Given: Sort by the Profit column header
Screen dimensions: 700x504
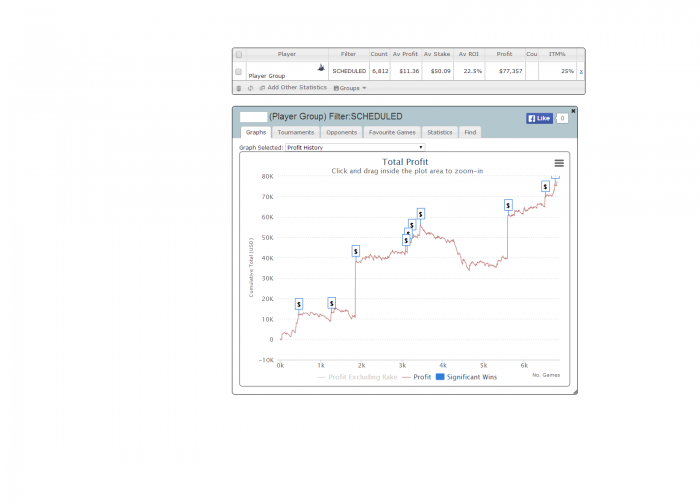Looking at the screenshot, I should click(x=504, y=54).
